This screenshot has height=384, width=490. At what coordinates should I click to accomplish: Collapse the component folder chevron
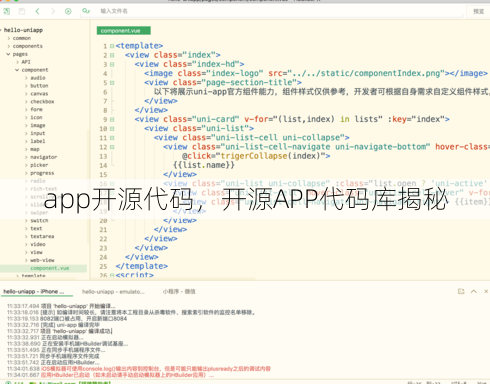(x=17, y=70)
